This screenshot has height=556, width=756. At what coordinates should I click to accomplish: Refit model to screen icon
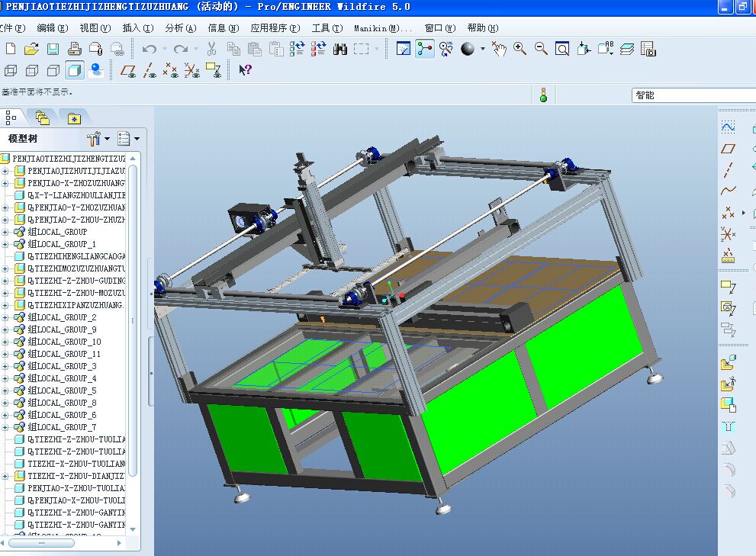(562, 49)
